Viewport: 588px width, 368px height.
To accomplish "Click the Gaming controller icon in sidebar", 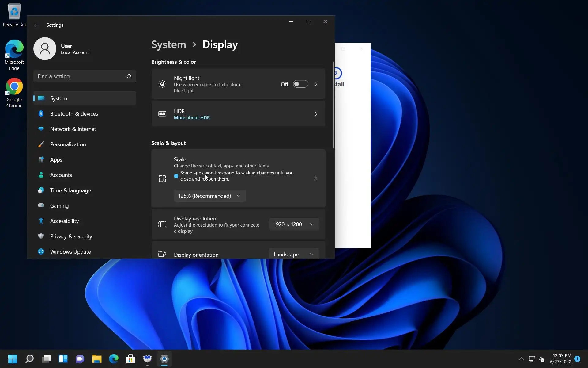I will [x=41, y=205].
